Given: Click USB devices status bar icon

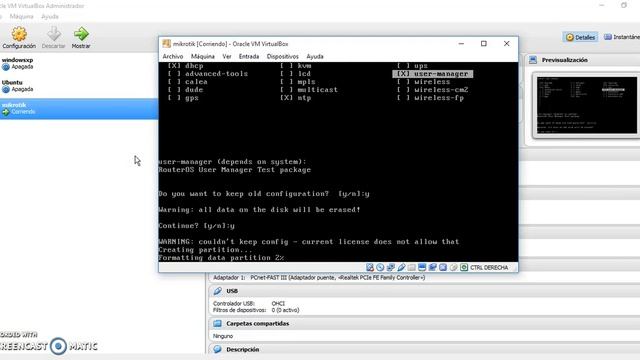Looking at the screenshot, I should (x=402, y=267).
